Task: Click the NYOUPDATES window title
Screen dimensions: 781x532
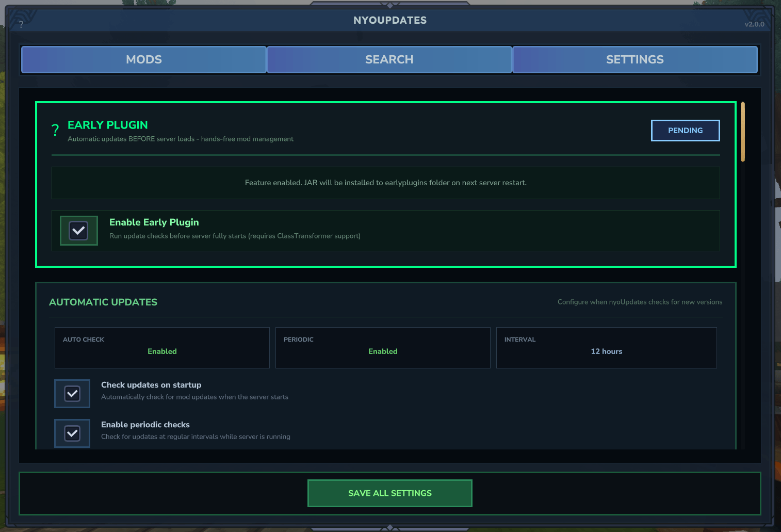Action: 390,20
